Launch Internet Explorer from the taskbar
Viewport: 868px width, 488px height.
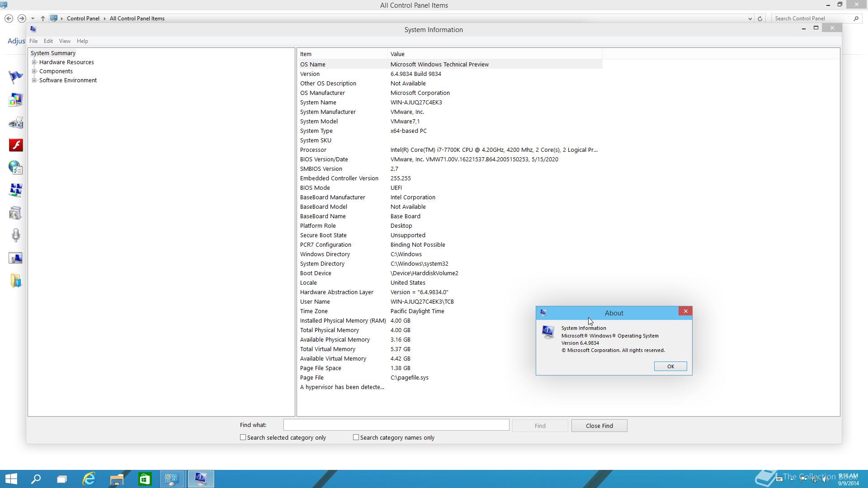[89, 479]
